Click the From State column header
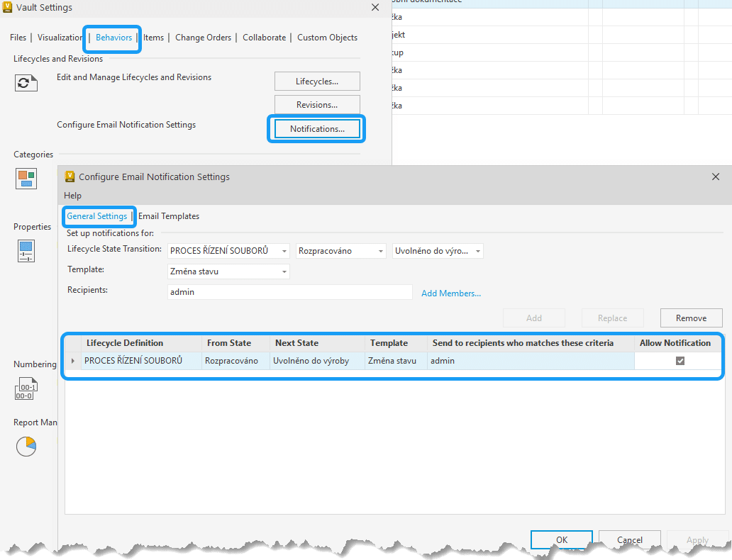Screen dimensions: 732x560 (x=235, y=343)
